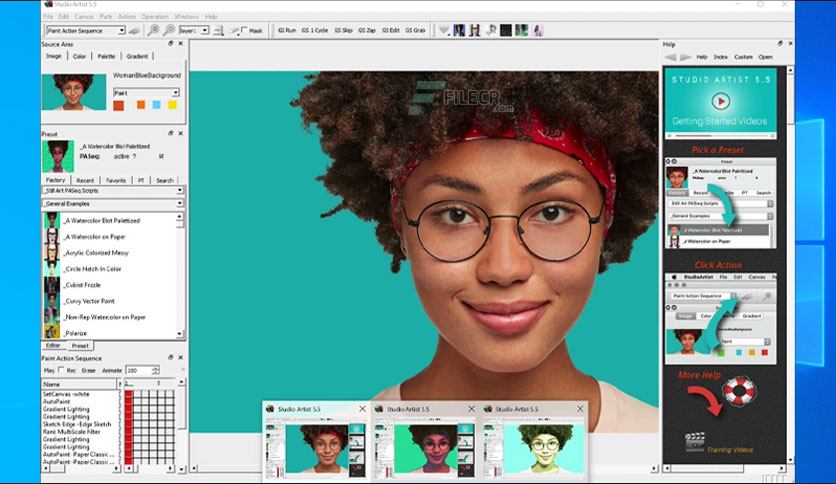This screenshot has width=836, height=484.
Task: Click the second magnifier zoom icon
Action: point(169,30)
